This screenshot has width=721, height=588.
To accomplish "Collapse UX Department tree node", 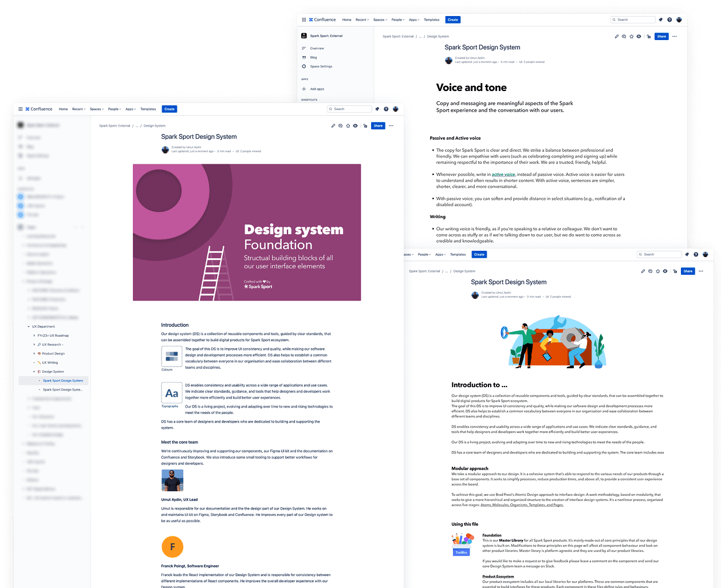I will pos(29,327).
